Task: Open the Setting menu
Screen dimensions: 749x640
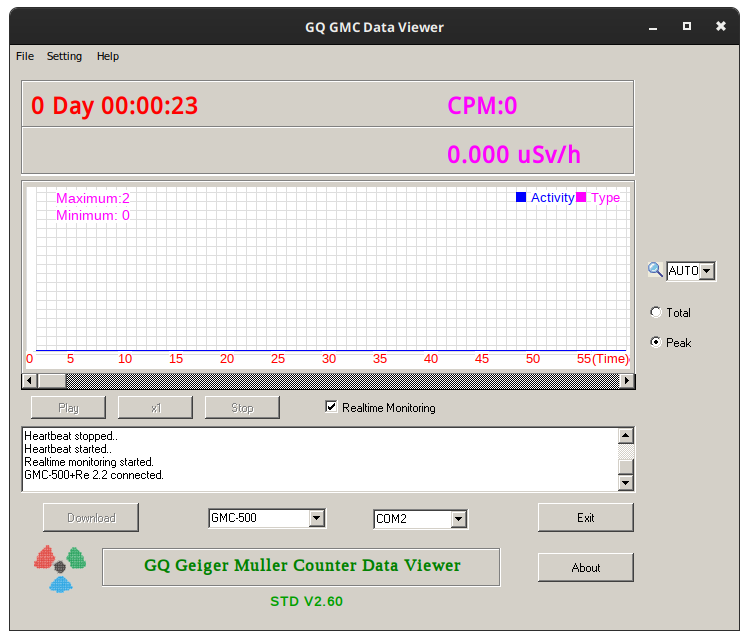Action: click(x=64, y=56)
